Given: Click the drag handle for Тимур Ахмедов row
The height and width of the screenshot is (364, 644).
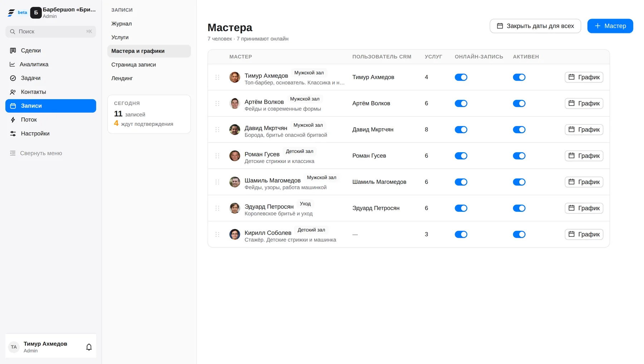Looking at the screenshot, I should (x=217, y=77).
